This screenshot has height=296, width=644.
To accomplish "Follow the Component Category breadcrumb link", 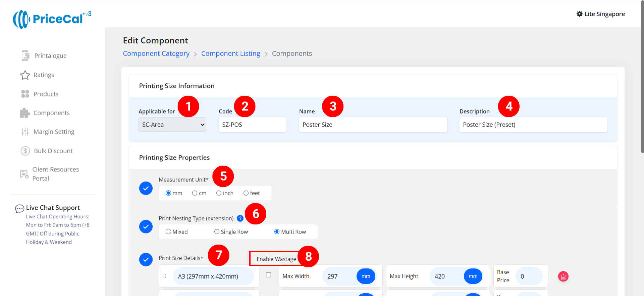I will [x=156, y=53].
